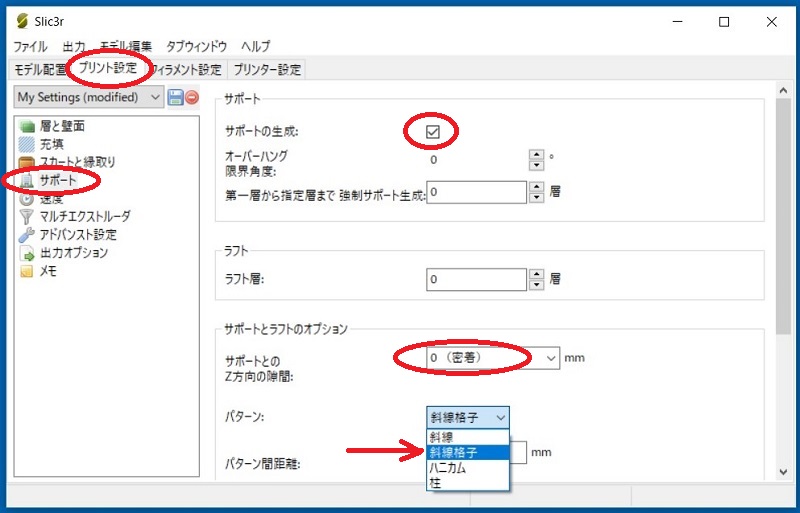This screenshot has height=513, width=800.
Task: Select サポート in the settings list
Action: tap(58, 180)
